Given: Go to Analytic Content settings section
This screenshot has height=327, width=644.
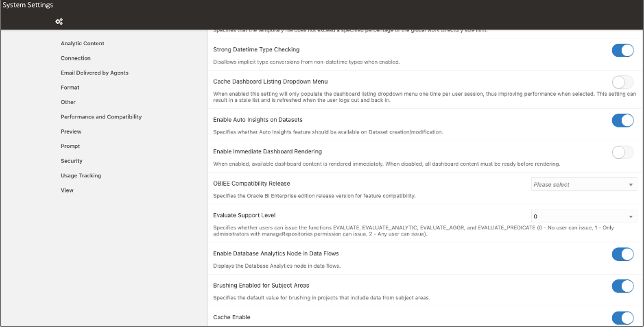Looking at the screenshot, I should pos(82,44).
